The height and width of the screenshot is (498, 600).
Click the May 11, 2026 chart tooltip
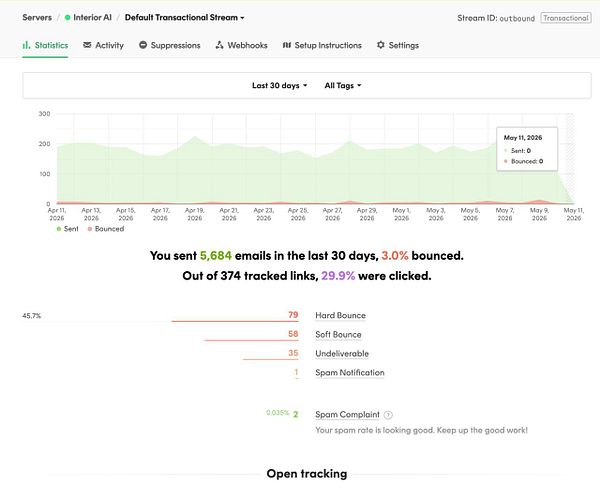[527, 149]
